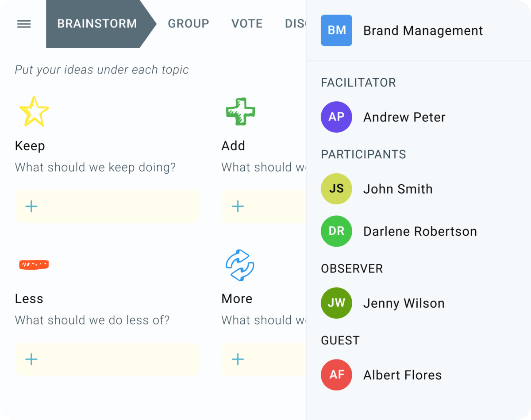Click the BM Brand Management avatar

coord(336,31)
